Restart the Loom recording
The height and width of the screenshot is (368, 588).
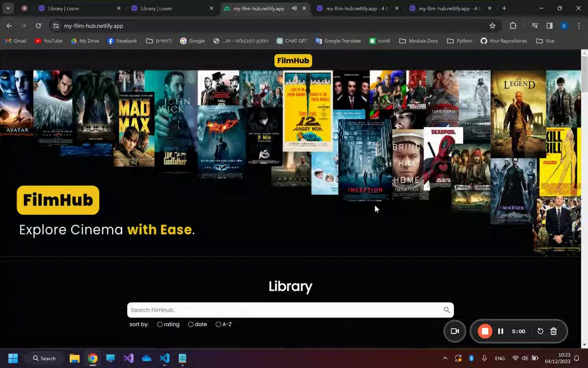540,331
